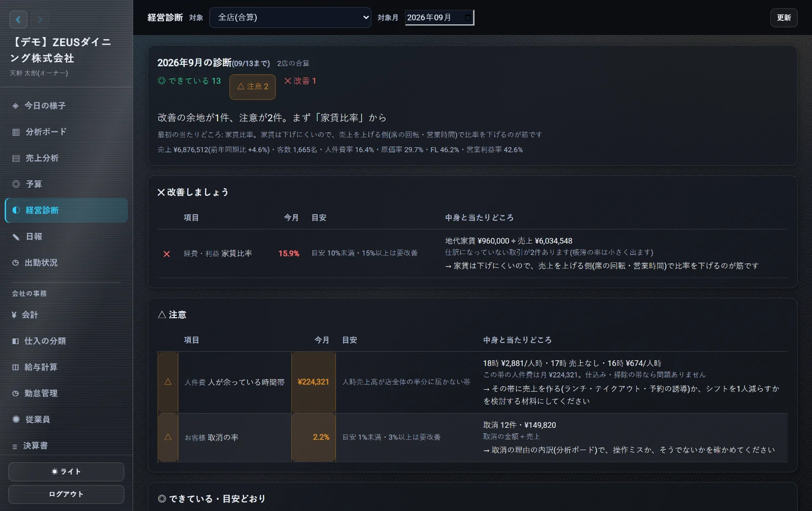
Task: Click warning triangle in 人が余っている時間帯 row
Action: click(x=168, y=382)
